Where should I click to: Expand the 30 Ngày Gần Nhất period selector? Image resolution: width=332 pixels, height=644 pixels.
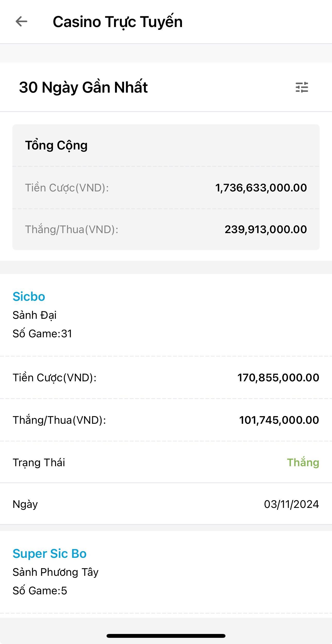point(83,87)
